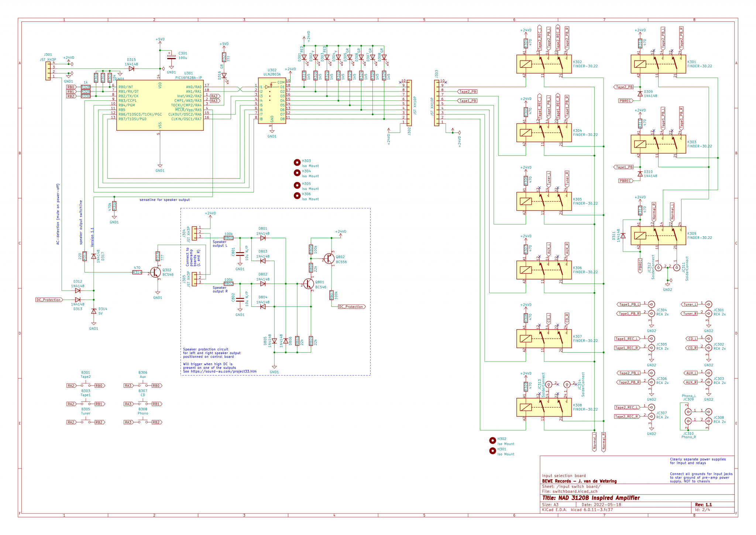This screenshot has height=535, width=756.
Task: Select connector J305 JST XH3P symbol
Action: pos(195,279)
